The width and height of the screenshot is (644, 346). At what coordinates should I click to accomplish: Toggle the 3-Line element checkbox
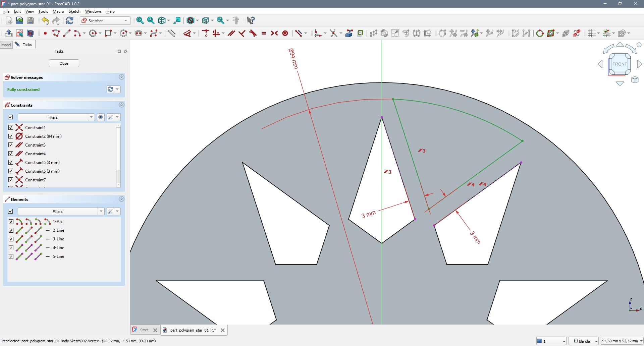pyautogui.click(x=11, y=239)
